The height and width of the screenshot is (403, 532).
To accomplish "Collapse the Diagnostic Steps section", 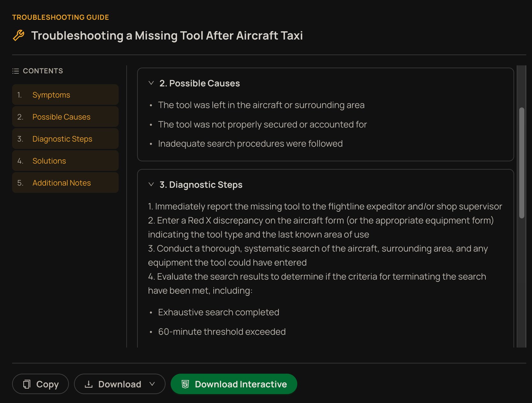I will pos(151,184).
